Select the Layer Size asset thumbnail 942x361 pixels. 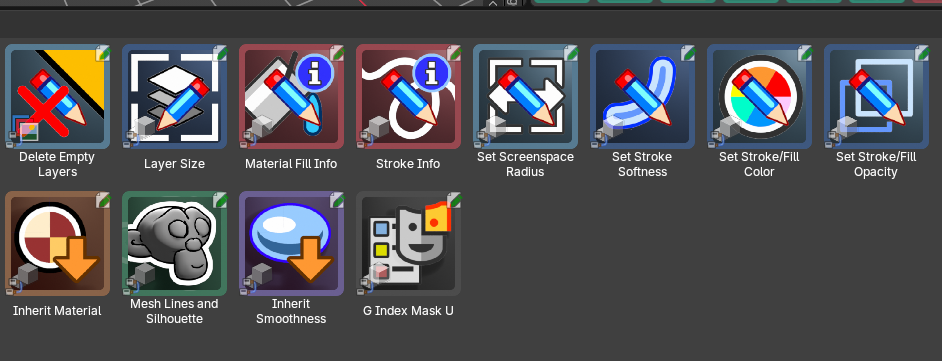(174, 96)
